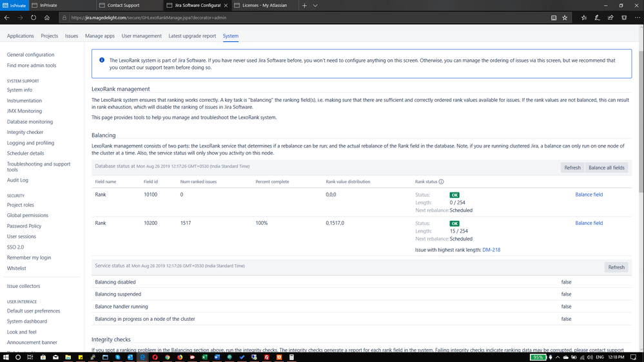Select the System admin tab
Viewport: 644px width, 362px height.
[x=230, y=35]
